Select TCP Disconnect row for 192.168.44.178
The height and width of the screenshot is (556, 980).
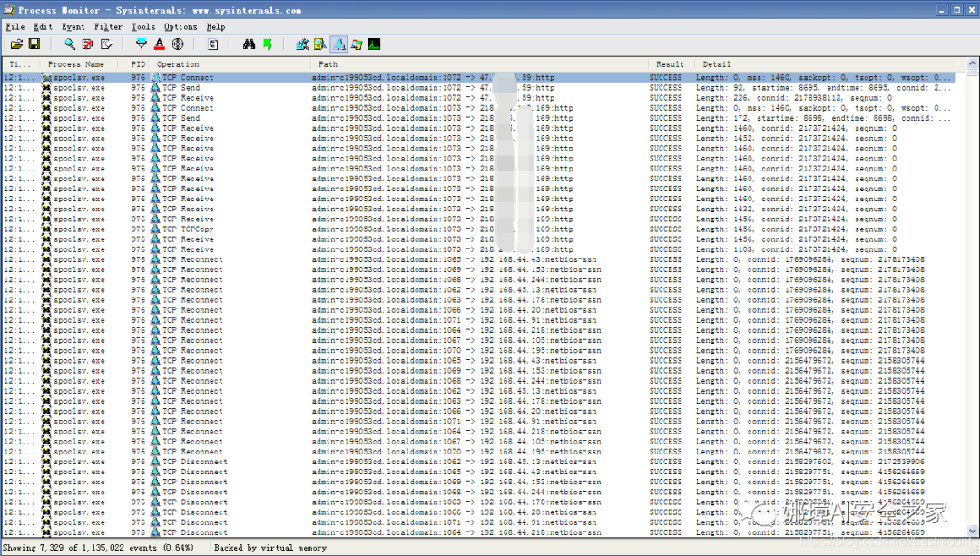click(x=479, y=502)
